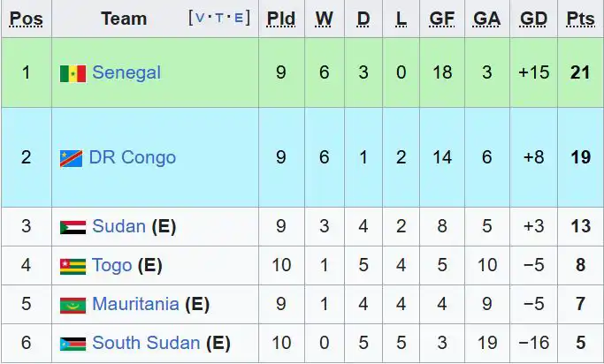Screen dimensions: 604x364
Task: Follow the Sudan team link
Action: 119,226
